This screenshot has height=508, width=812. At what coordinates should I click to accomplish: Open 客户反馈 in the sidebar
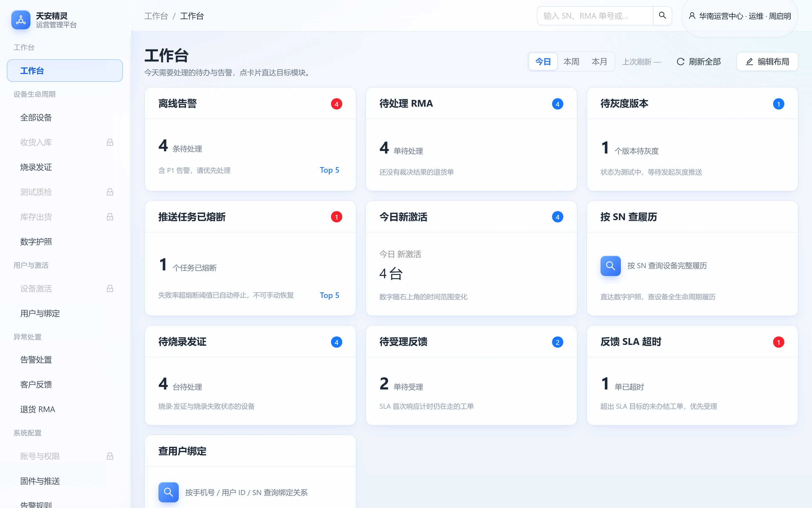[65, 384]
